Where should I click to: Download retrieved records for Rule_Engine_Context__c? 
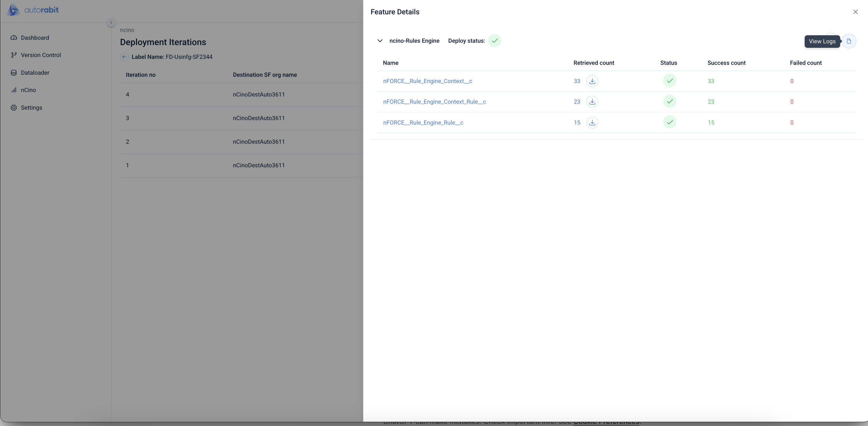point(592,81)
